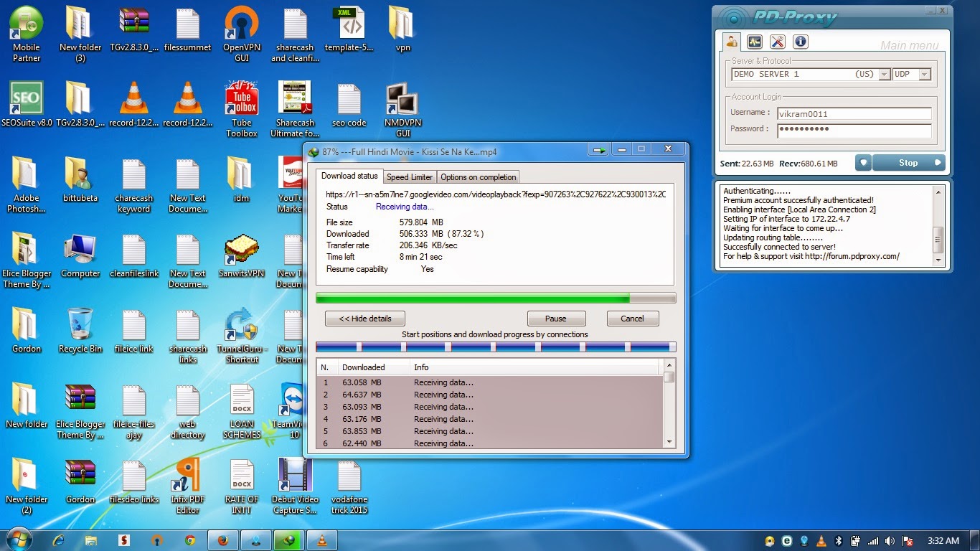
Task: Switch to VLC player in the taskbar
Action: coord(322,540)
